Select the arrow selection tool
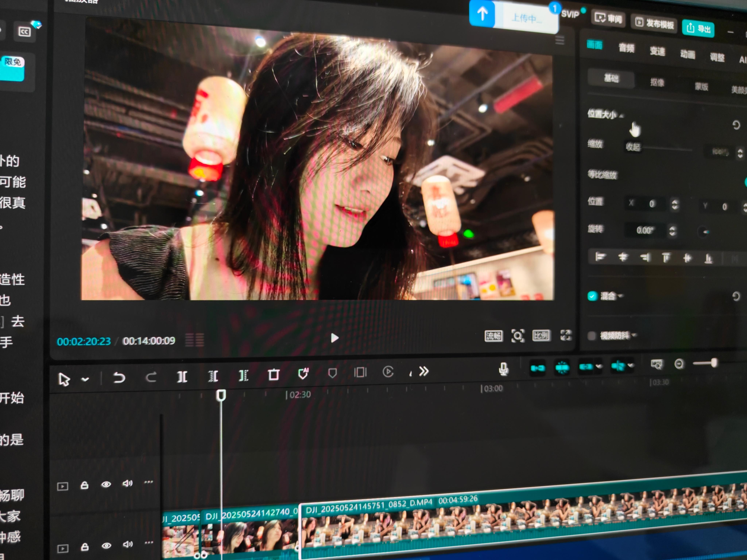The width and height of the screenshot is (747, 560). point(64,379)
